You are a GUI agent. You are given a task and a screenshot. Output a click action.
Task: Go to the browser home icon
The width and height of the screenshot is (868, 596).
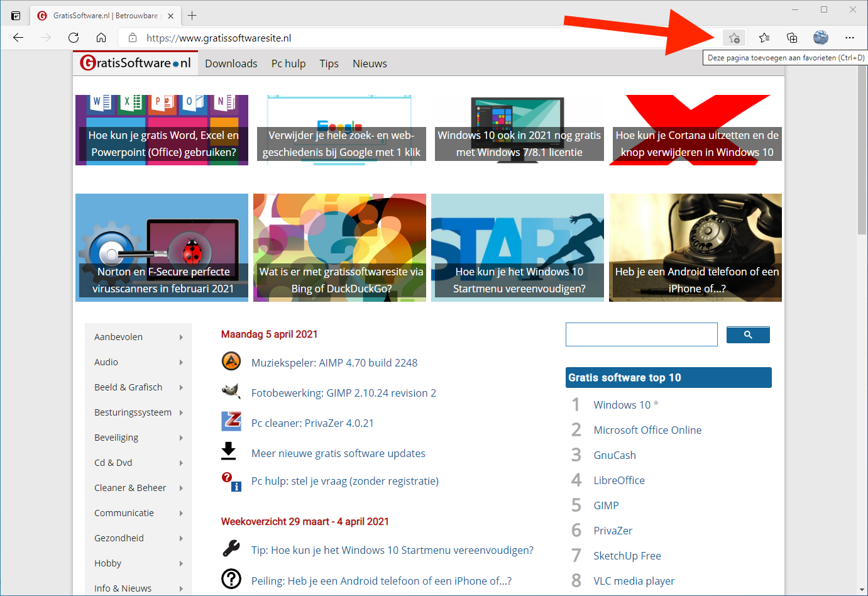pyautogui.click(x=101, y=38)
